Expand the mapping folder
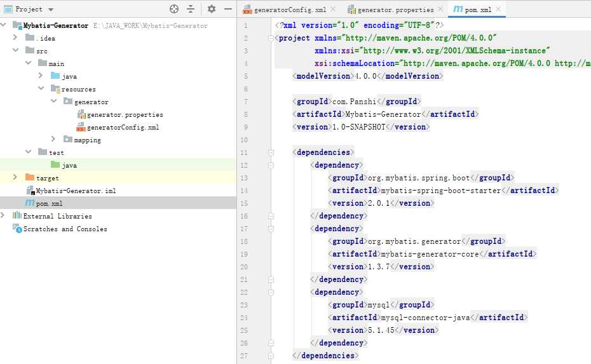Image resolution: width=591 pixels, height=364 pixels. tap(53, 139)
